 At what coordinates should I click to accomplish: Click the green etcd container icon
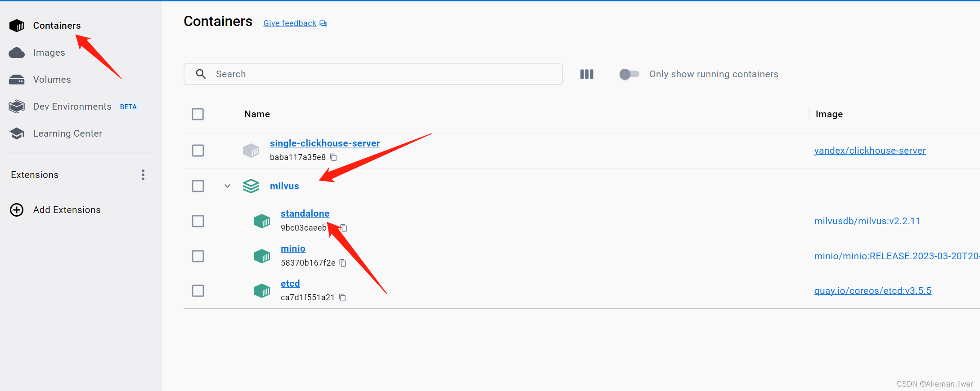(262, 291)
